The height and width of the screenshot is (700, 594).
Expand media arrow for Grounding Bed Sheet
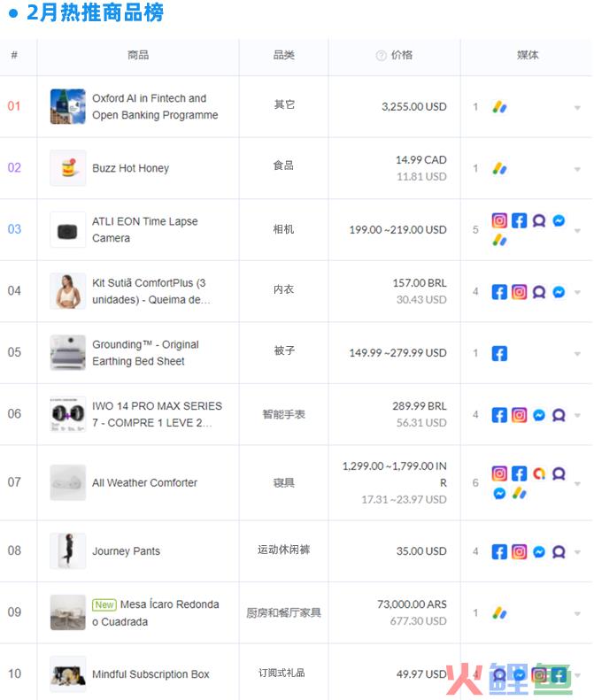tap(577, 354)
